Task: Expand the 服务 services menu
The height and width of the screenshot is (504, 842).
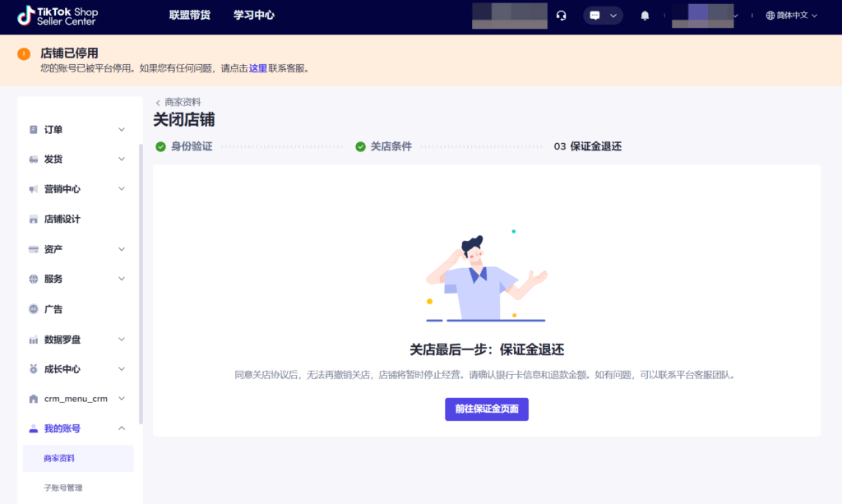Action: pos(53,278)
